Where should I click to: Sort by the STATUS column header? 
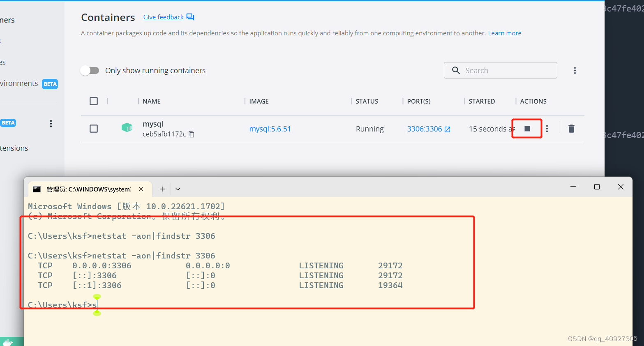pyautogui.click(x=367, y=101)
